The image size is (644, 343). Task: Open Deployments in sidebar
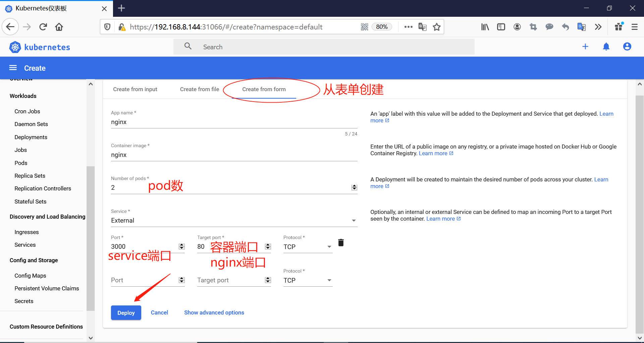pyautogui.click(x=31, y=137)
